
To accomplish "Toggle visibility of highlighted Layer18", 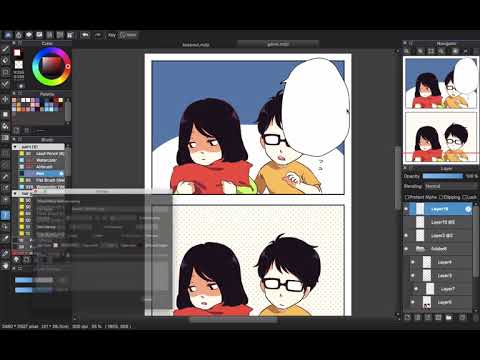I will pos(406,209).
